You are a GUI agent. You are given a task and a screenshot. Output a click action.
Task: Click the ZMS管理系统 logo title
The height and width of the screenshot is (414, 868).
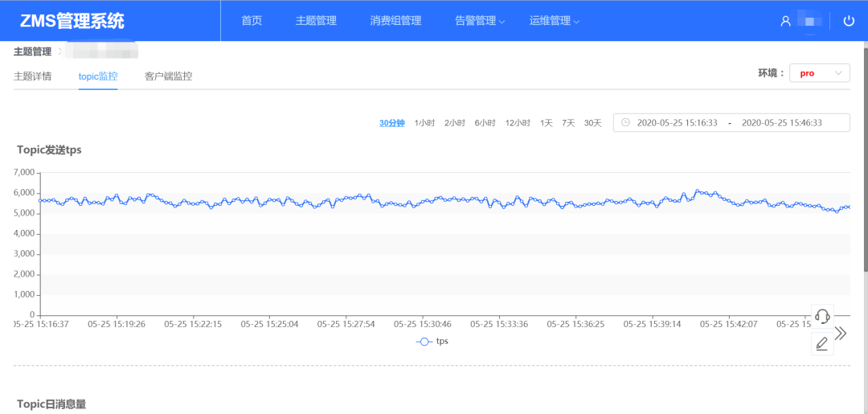[72, 21]
